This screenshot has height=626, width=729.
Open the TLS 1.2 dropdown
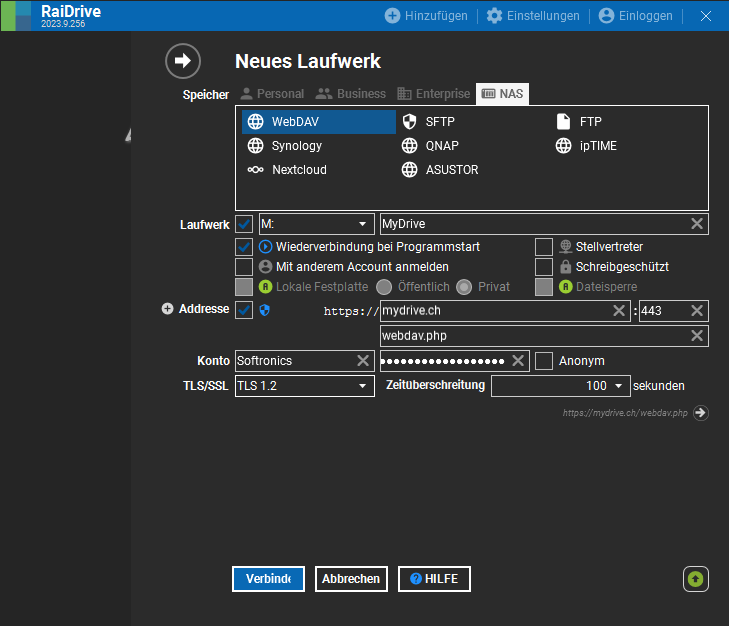tap(305, 386)
